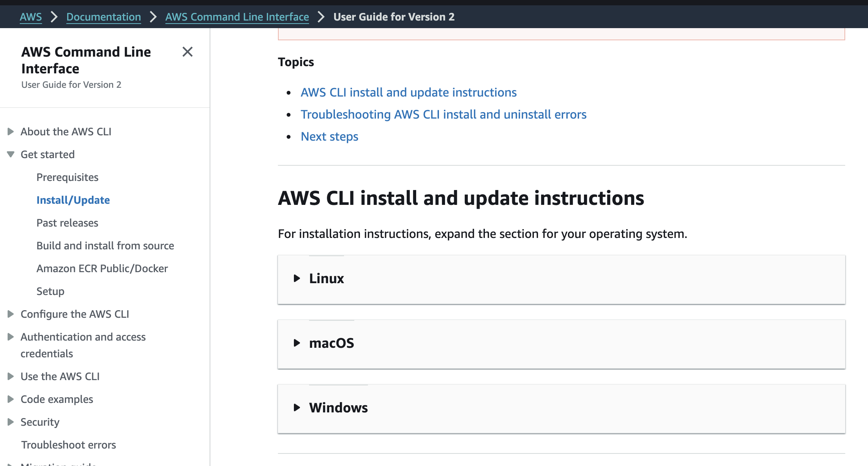The width and height of the screenshot is (868, 466).
Task: Open Troubleshooting AWS CLI install errors link
Action: [x=443, y=114]
